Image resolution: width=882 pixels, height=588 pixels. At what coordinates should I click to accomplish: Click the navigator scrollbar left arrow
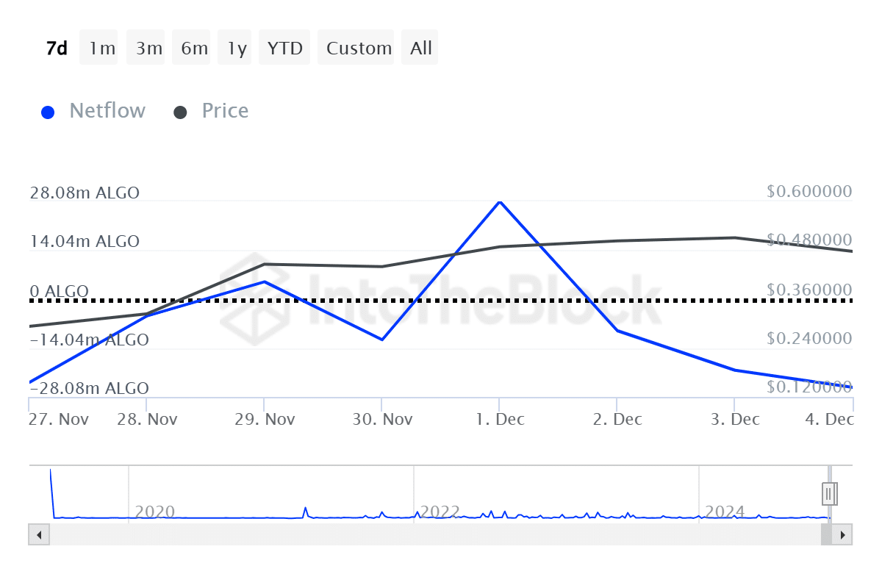click(x=39, y=534)
